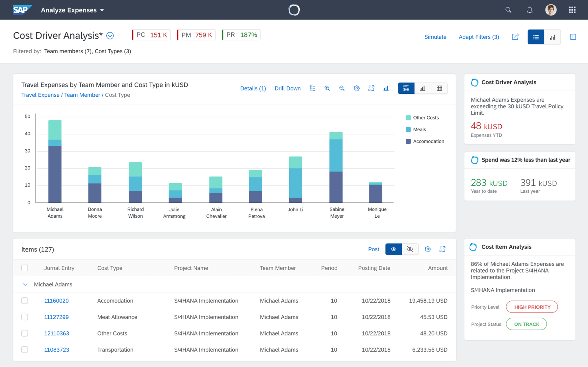
Task: Select John Li's bar in the chart
Action: point(295,180)
